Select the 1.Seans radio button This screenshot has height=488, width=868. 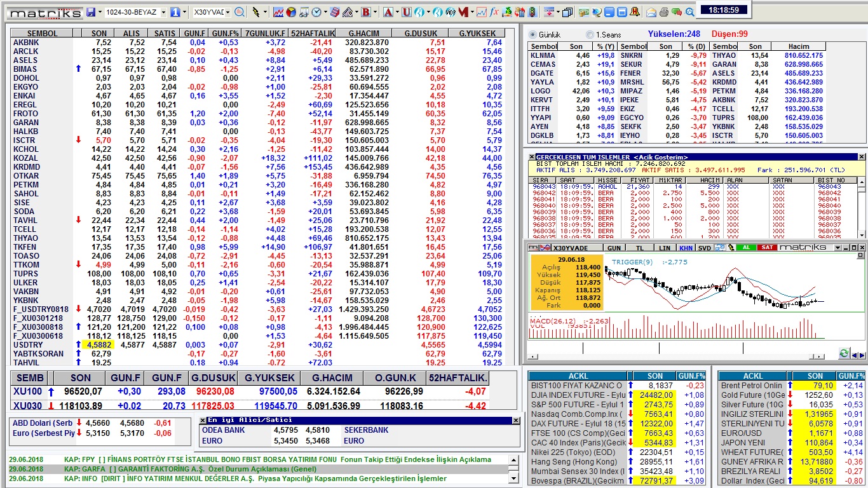tap(590, 34)
